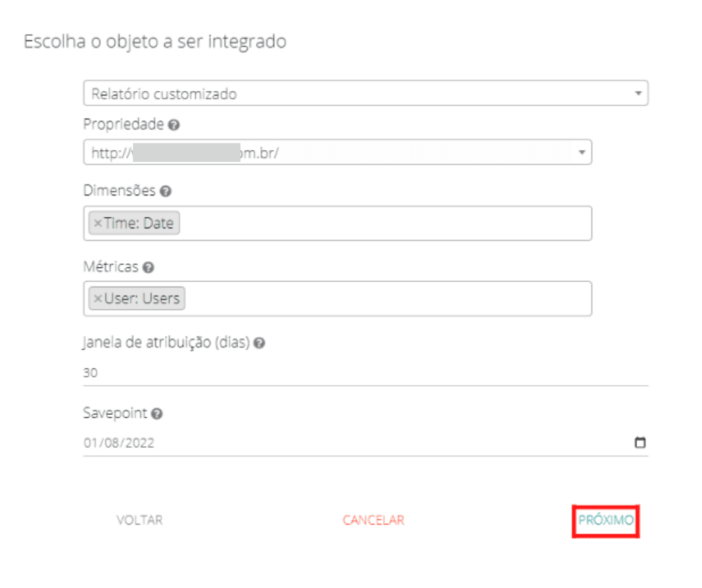Screen dimensions: 702x588
Task: Select the User: Users tag label
Action: pyautogui.click(x=142, y=298)
